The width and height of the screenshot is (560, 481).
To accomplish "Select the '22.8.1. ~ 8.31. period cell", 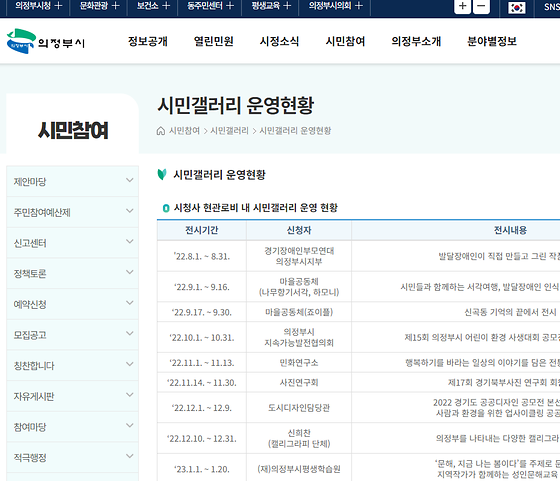I will [x=202, y=256].
